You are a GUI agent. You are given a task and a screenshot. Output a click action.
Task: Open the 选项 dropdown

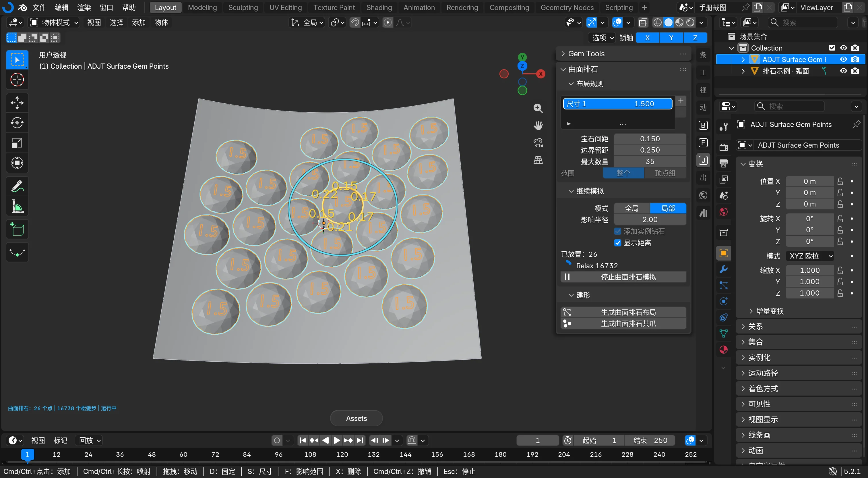click(x=602, y=38)
